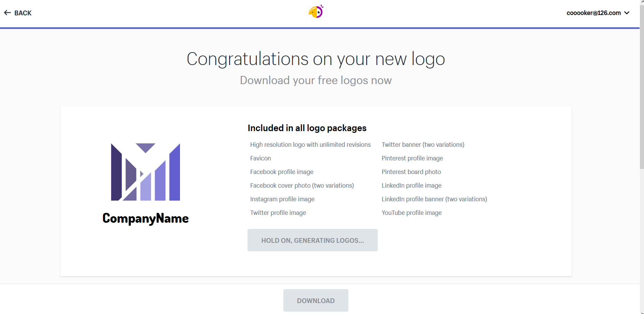
Task: Open the cooooker@126.com account menu
Action: point(594,13)
